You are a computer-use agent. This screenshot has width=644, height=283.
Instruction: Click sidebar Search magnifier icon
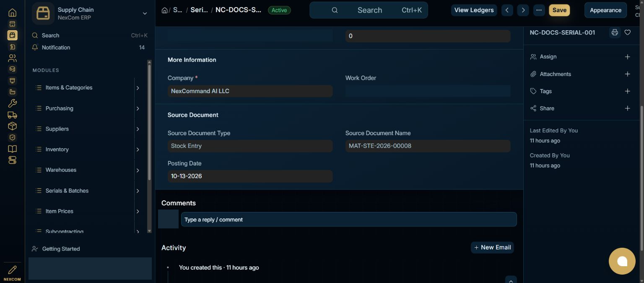point(35,35)
